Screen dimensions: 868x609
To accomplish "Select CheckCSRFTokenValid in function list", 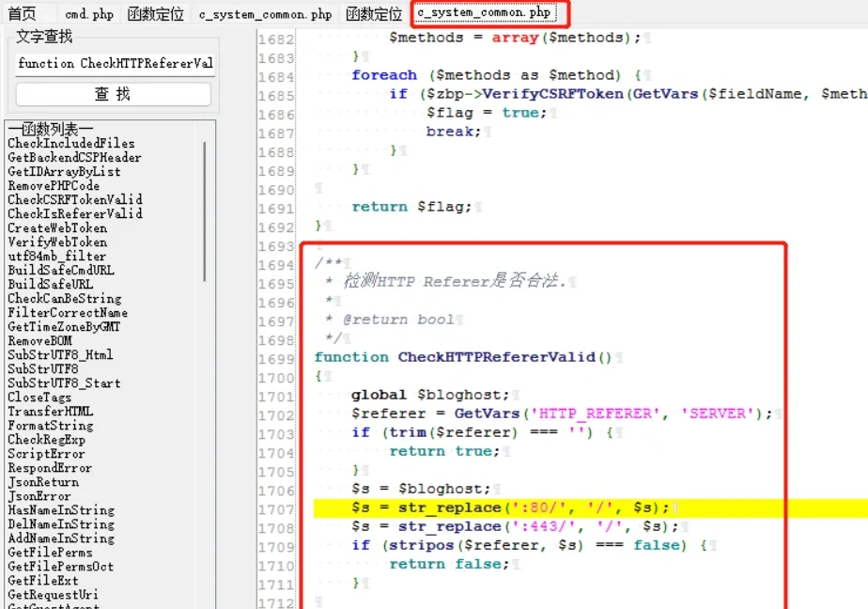I will click(75, 199).
